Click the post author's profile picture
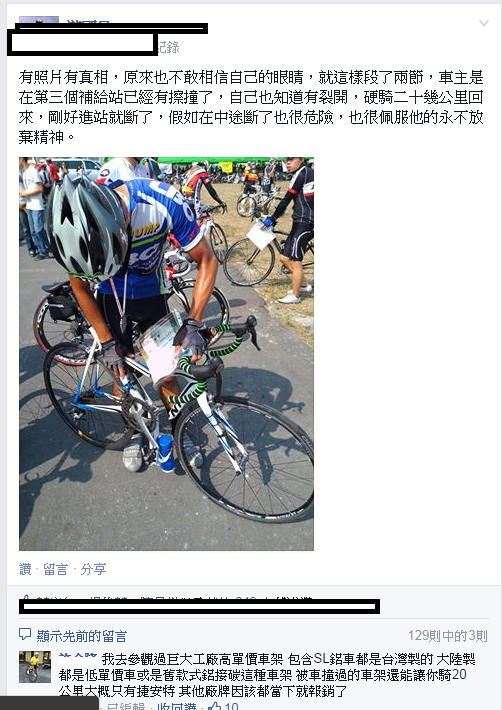Viewport: 502px width, 710px height. pos(39,19)
